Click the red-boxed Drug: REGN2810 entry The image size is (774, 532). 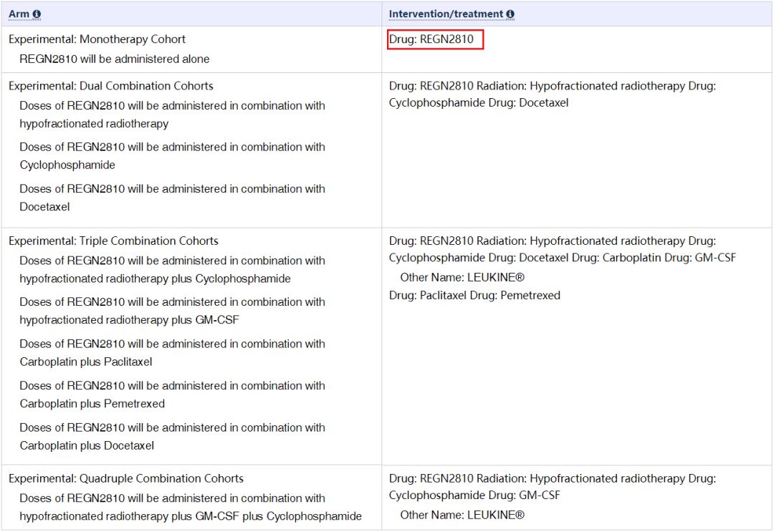(x=436, y=39)
